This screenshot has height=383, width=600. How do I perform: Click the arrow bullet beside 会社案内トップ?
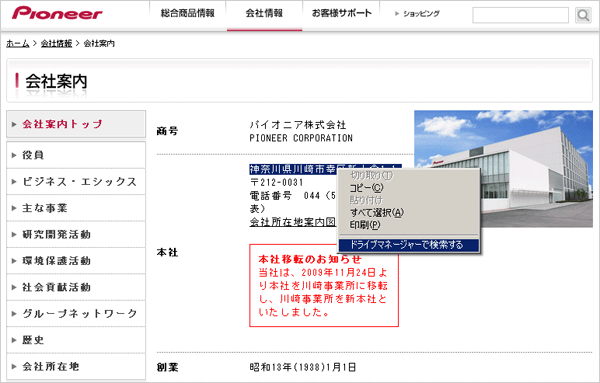[x=14, y=124]
